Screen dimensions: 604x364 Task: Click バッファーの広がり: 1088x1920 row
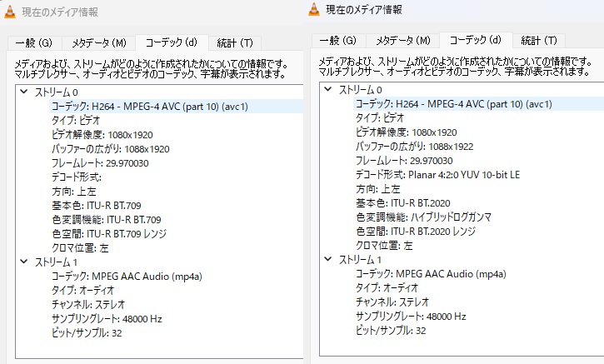pos(111,149)
